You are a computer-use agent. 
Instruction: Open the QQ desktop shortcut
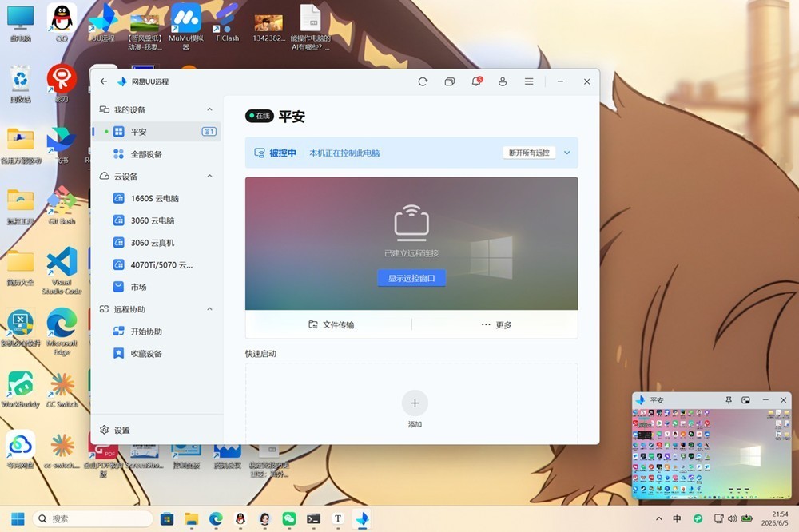(x=62, y=23)
